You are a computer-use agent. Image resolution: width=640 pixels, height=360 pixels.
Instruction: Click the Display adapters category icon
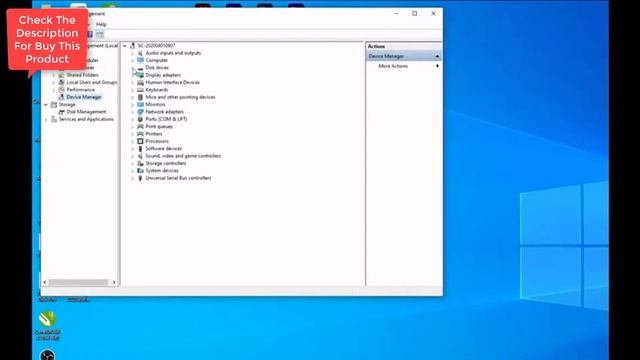(x=140, y=75)
